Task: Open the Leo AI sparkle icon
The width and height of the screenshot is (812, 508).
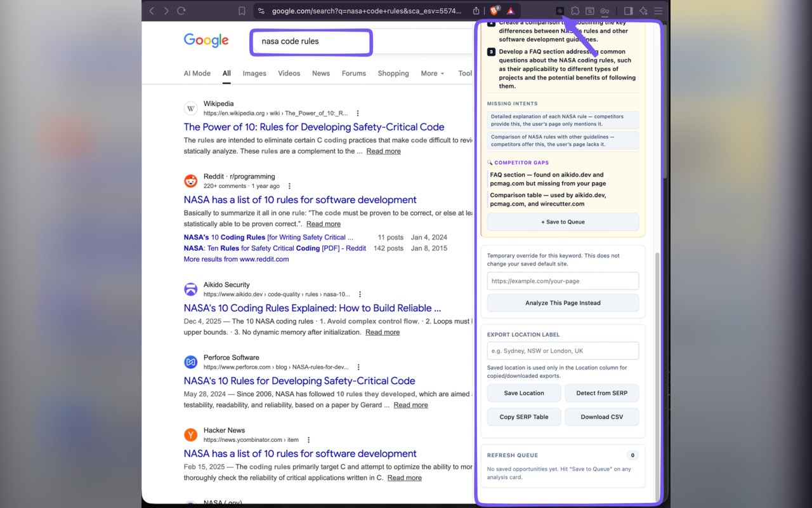Action: pyautogui.click(x=643, y=11)
